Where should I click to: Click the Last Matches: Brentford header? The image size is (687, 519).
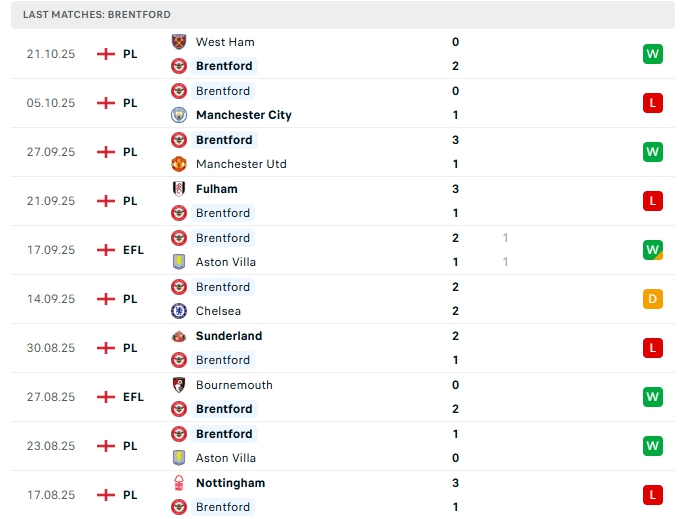tap(97, 15)
